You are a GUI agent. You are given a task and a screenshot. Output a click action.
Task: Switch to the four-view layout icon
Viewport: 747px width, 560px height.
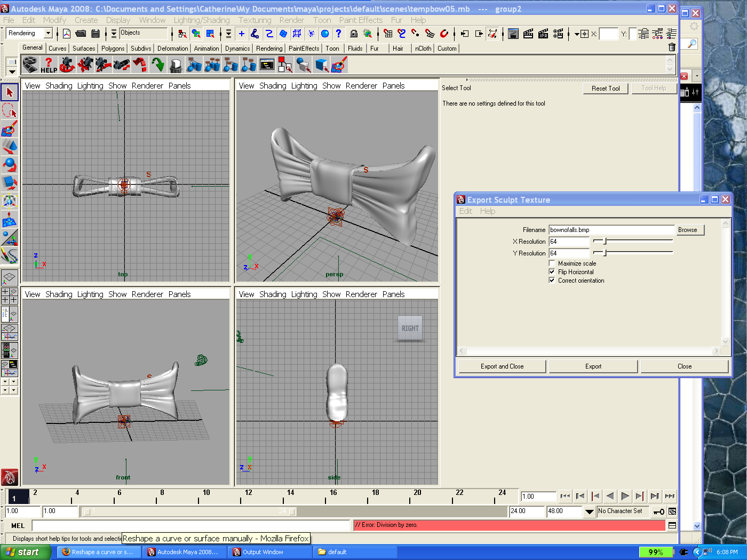coord(10,295)
